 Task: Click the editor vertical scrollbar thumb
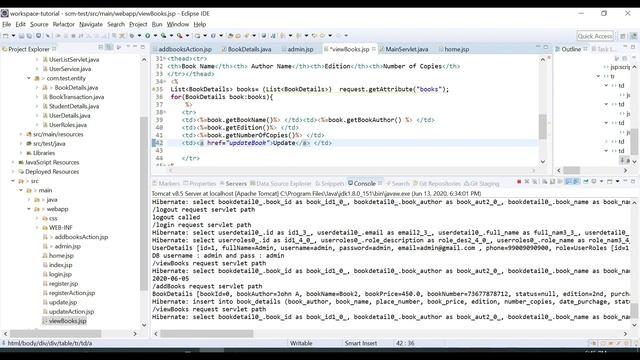pyautogui.click(x=542, y=127)
